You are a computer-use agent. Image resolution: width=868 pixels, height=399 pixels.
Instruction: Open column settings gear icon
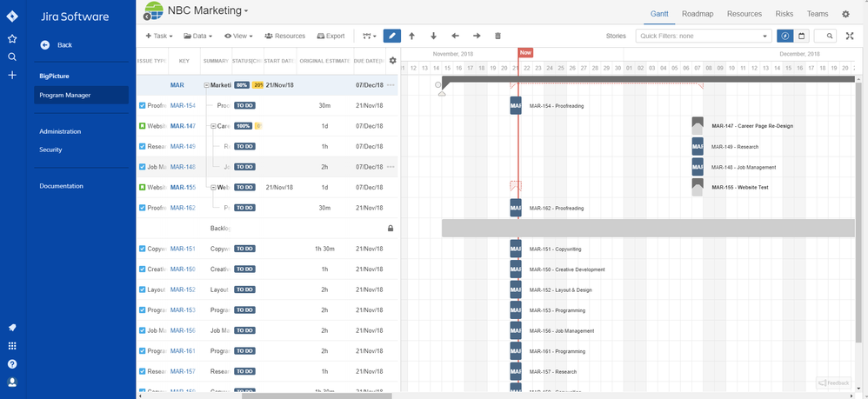click(x=392, y=60)
